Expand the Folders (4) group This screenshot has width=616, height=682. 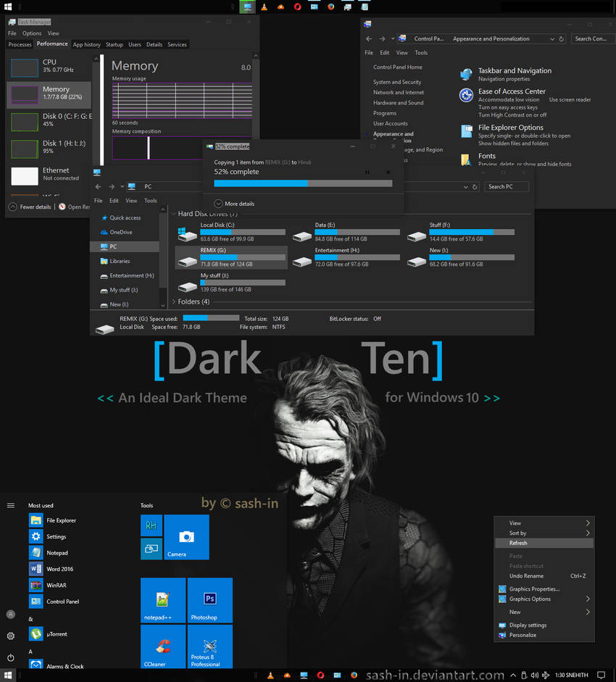pos(174,302)
